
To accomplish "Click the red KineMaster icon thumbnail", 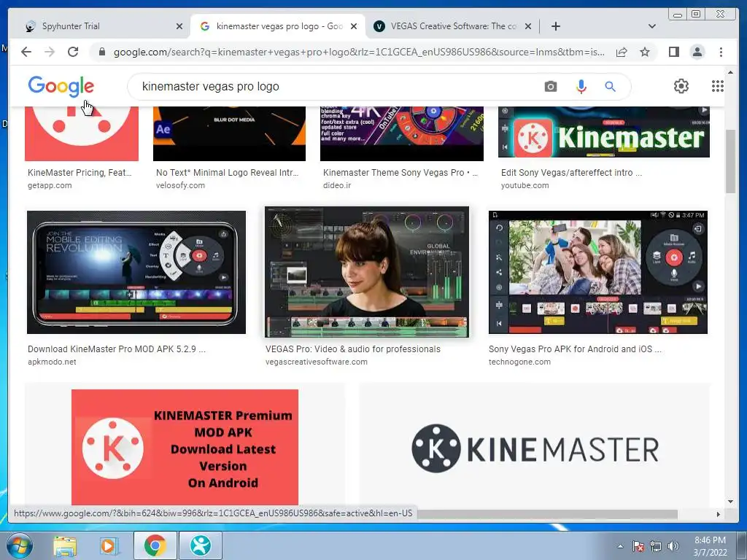I will coord(82,134).
